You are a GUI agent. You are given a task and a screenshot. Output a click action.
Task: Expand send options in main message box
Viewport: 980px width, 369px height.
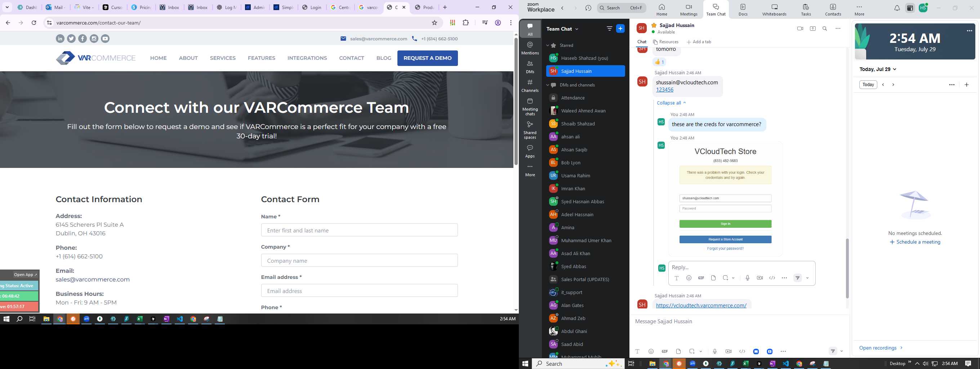coord(842,351)
